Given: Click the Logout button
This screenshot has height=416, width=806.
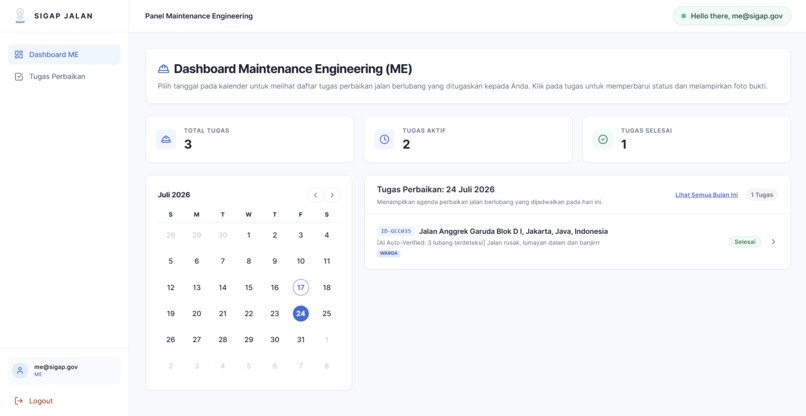Looking at the screenshot, I should click(34, 401).
